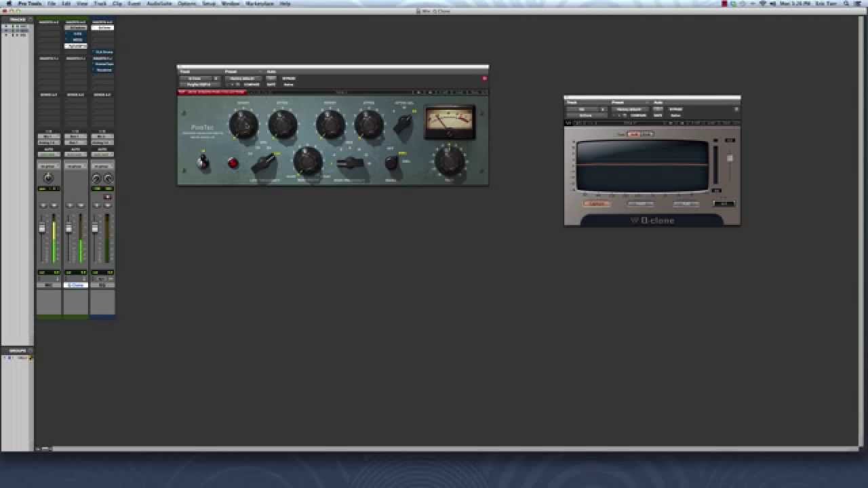This screenshot has height=488, width=868.
Task: Click the PuigTec high Atten knob
Action: click(369, 123)
